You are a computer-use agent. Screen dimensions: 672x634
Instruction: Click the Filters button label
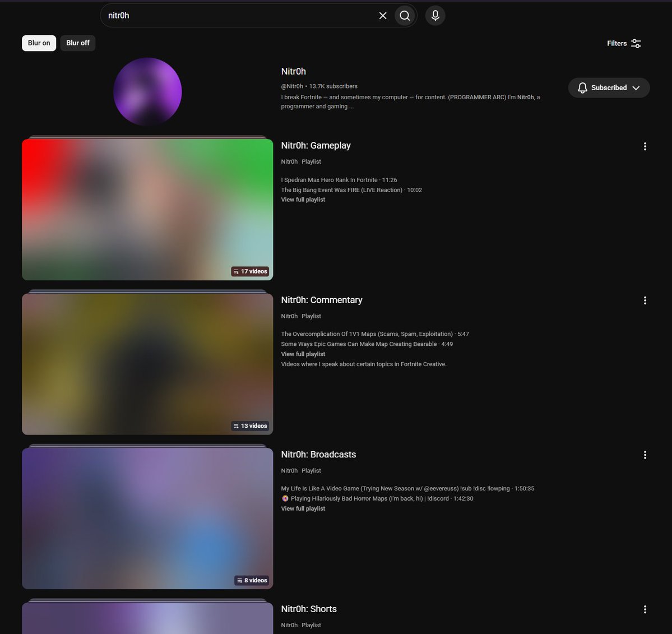(617, 43)
